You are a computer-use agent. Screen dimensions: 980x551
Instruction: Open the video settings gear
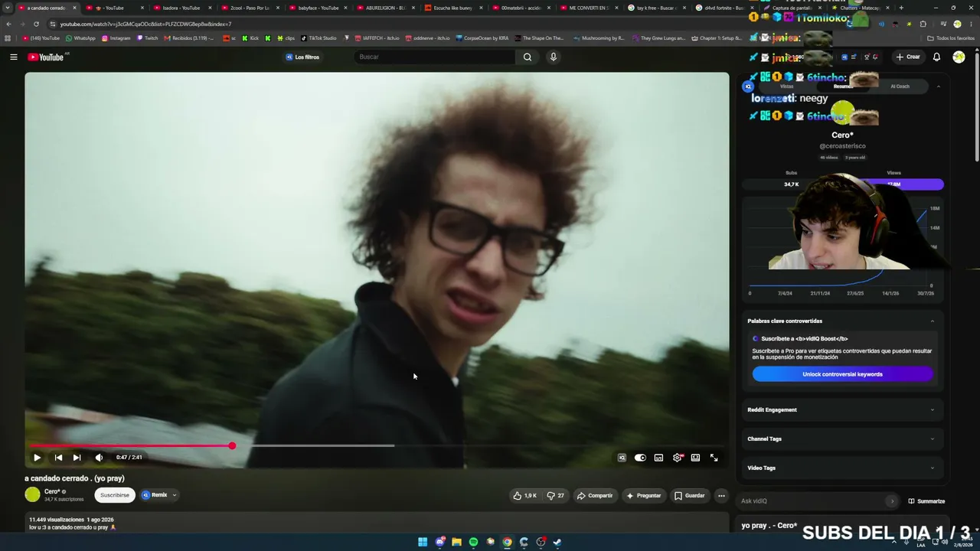[677, 458]
